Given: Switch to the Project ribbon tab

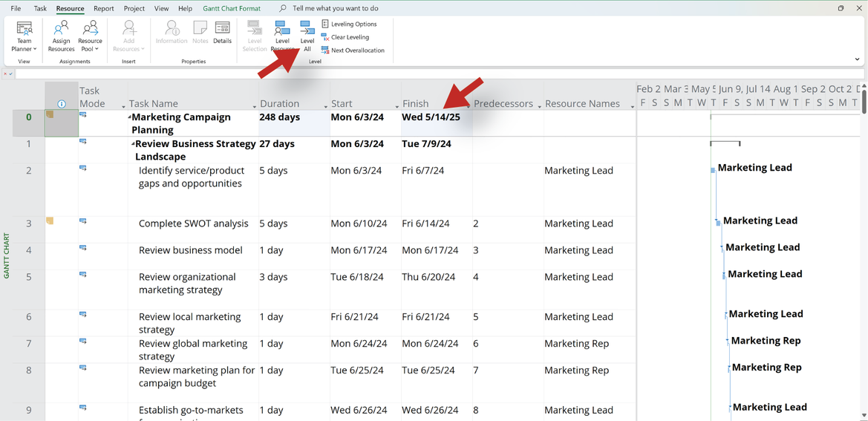Looking at the screenshot, I should pos(134,8).
